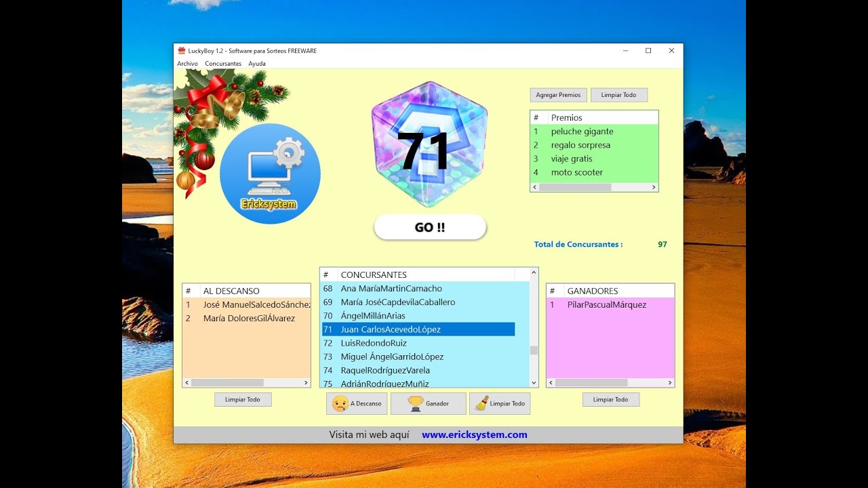Screen dimensions: 868x488
Task: Click the Premios horizontal scrollbar thumb
Action: (x=575, y=187)
